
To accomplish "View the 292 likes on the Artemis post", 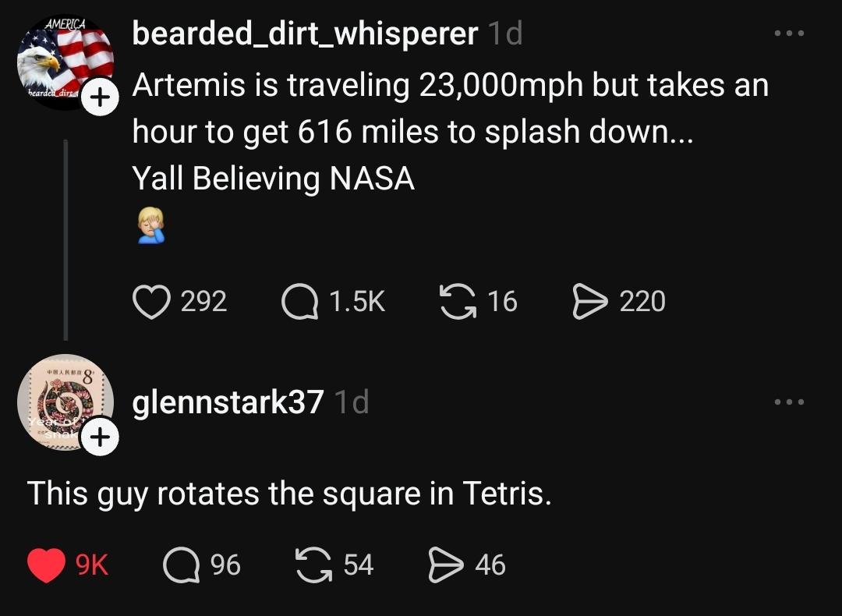I will (x=204, y=300).
